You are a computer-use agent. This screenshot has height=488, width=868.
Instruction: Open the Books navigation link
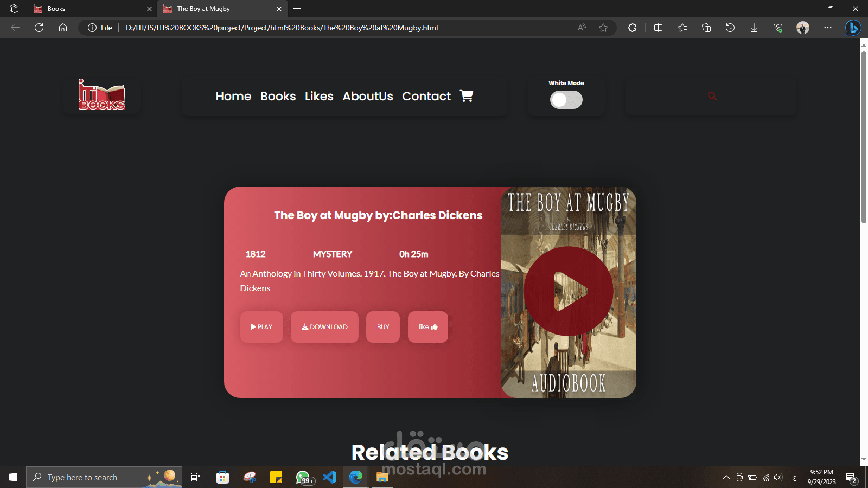click(x=278, y=96)
